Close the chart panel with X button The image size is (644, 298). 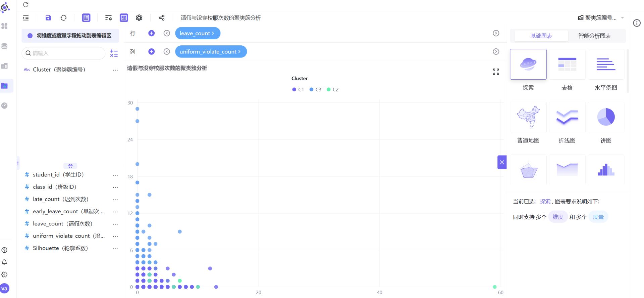click(x=502, y=162)
